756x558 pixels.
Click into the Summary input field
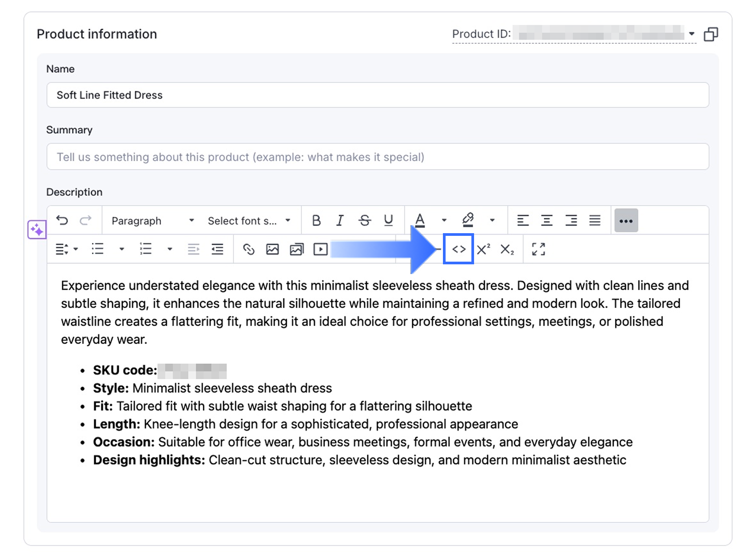click(378, 157)
